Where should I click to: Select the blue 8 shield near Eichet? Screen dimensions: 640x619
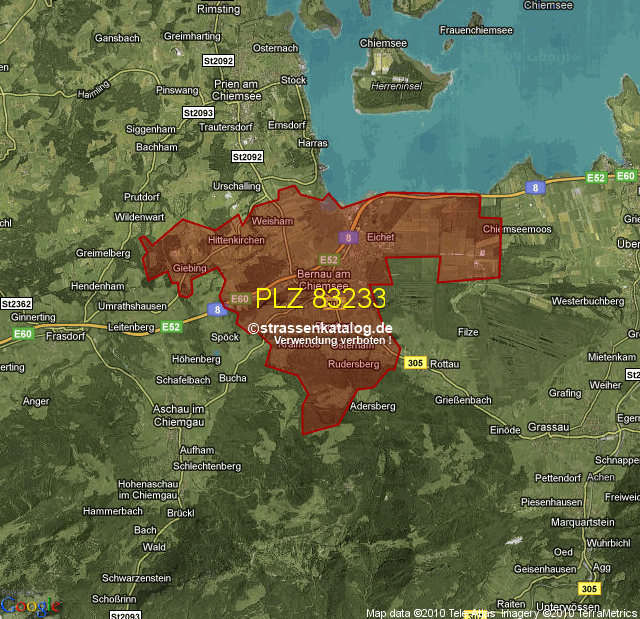pyautogui.click(x=348, y=237)
